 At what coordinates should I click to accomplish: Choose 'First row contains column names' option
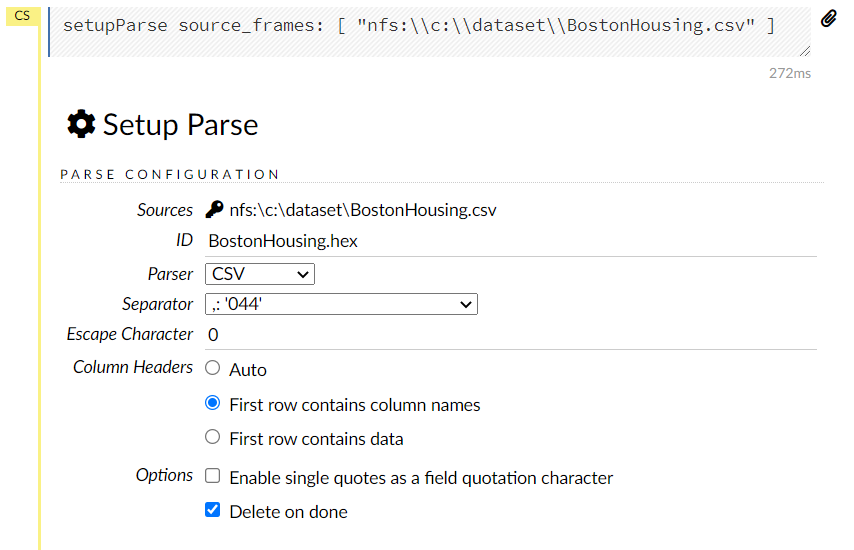coord(212,403)
